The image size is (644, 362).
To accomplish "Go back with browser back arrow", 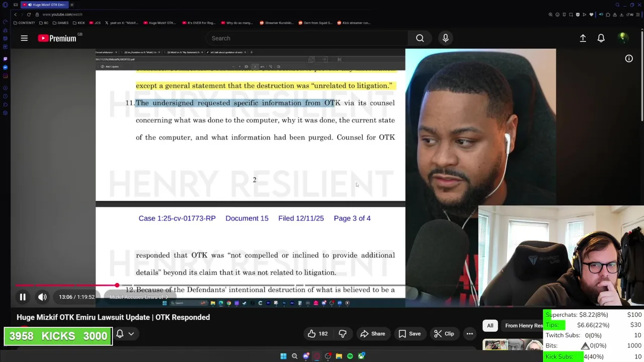I will pos(15,15).
